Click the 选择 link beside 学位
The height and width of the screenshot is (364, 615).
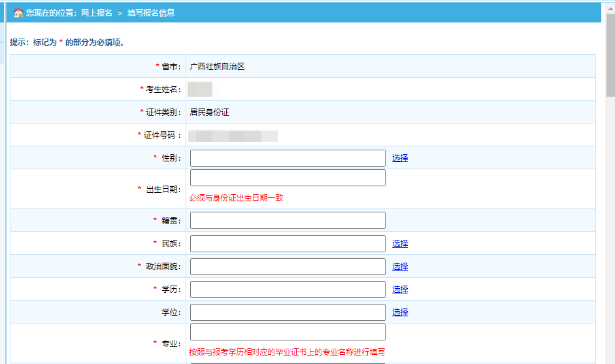pyautogui.click(x=400, y=312)
